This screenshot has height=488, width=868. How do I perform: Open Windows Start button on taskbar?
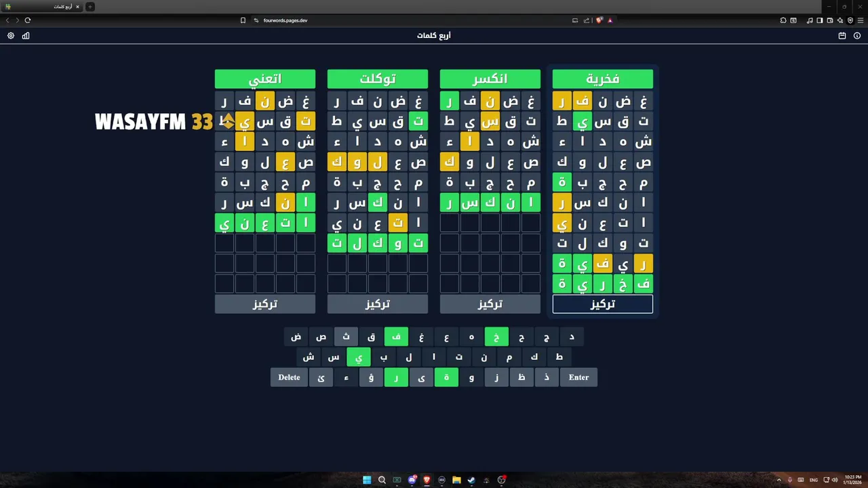(x=367, y=480)
